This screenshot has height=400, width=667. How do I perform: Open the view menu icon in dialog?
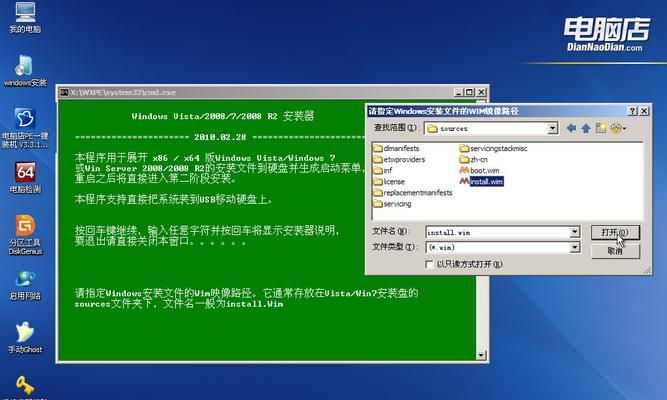pos(618,128)
